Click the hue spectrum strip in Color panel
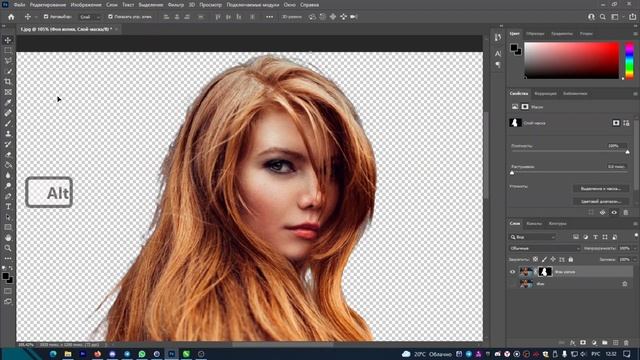Image resolution: width=640 pixels, height=360 pixels. 630,60
